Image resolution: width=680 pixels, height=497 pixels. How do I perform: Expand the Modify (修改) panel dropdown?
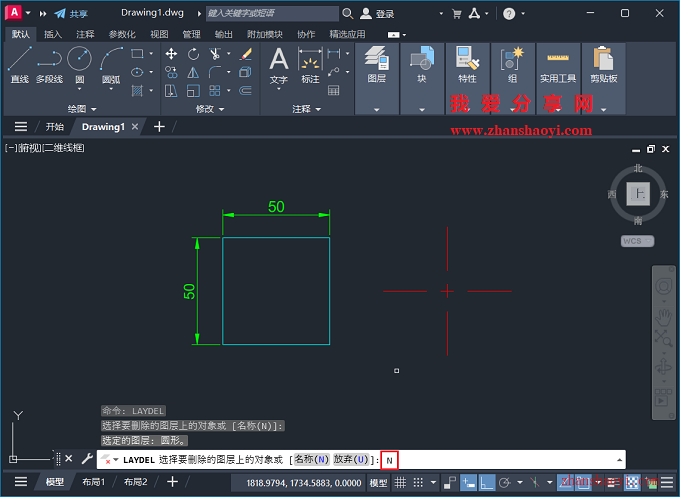point(209,108)
